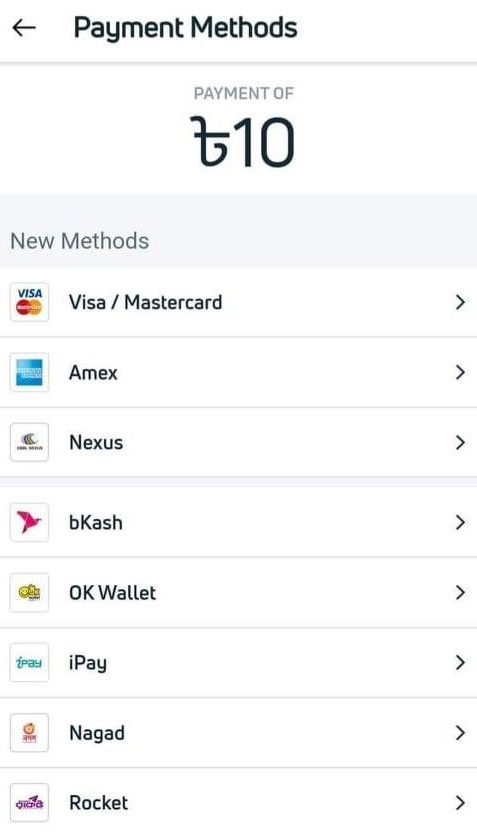Open chevron arrow on Rocket row
This screenshot has width=477, height=834.
460,803
